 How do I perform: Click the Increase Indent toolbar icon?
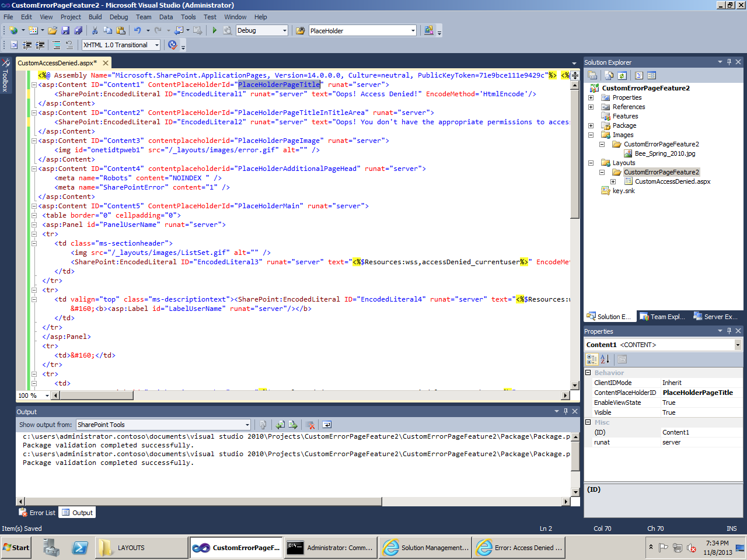point(40,45)
